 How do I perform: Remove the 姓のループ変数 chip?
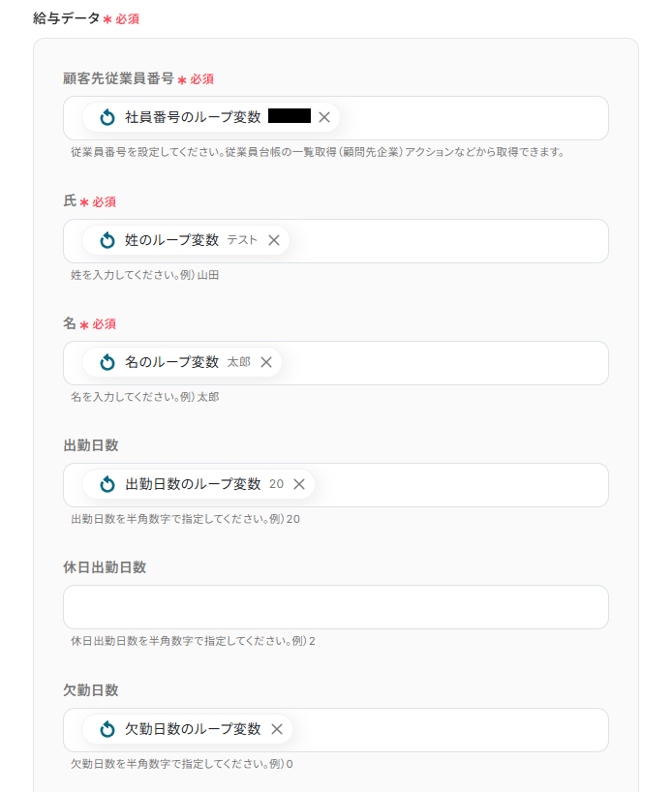click(x=274, y=240)
